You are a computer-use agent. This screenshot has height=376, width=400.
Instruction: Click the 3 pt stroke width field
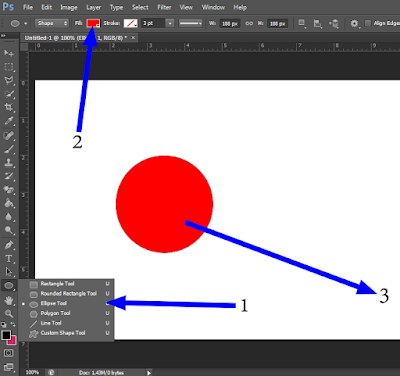[153, 23]
